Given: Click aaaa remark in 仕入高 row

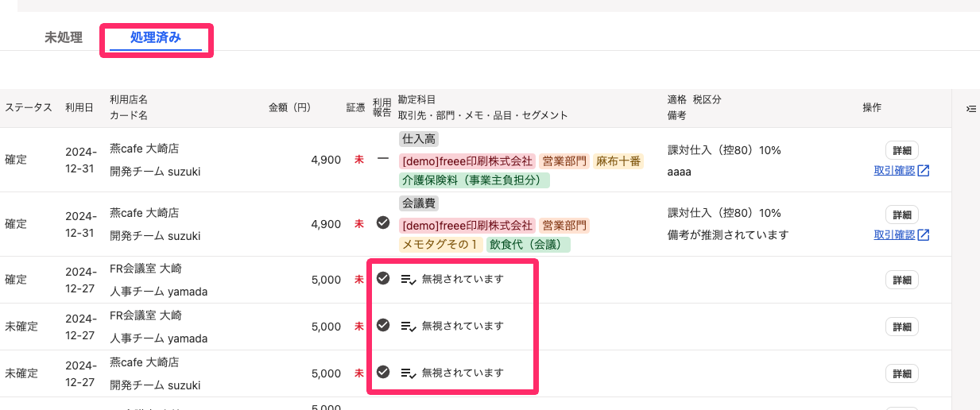Looking at the screenshot, I should pos(679,172).
